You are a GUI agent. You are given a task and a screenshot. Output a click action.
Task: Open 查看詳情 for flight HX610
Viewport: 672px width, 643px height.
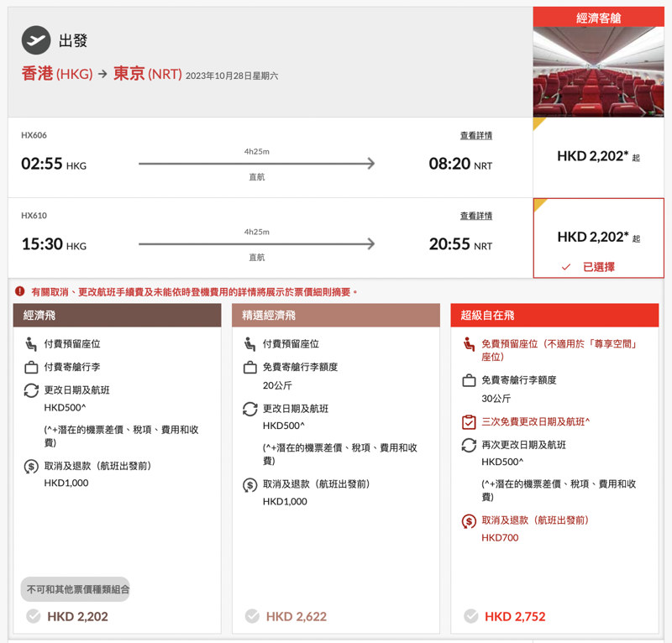(x=475, y=216)
